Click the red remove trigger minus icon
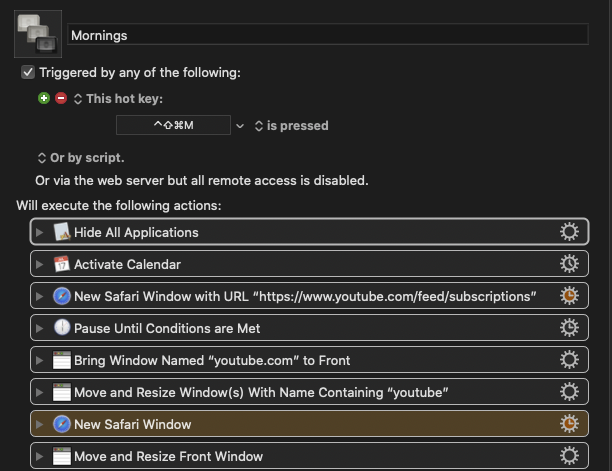Image resolution: width=612 pixels, height=471 pixels. coord(61,98)
